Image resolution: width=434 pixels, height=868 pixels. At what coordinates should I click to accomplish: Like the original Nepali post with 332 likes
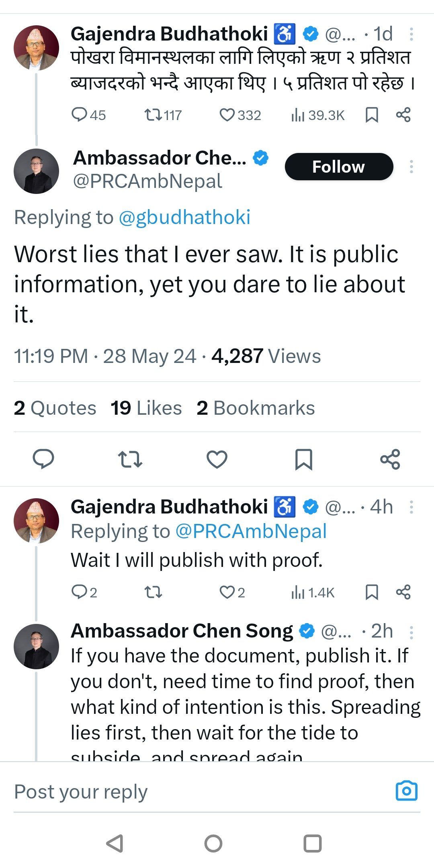[227, 115]
